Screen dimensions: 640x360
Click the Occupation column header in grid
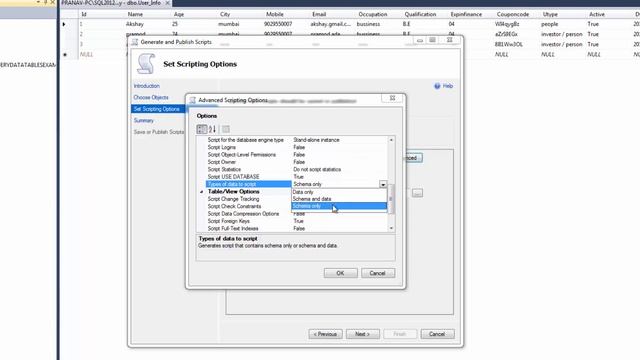point(373,14)
